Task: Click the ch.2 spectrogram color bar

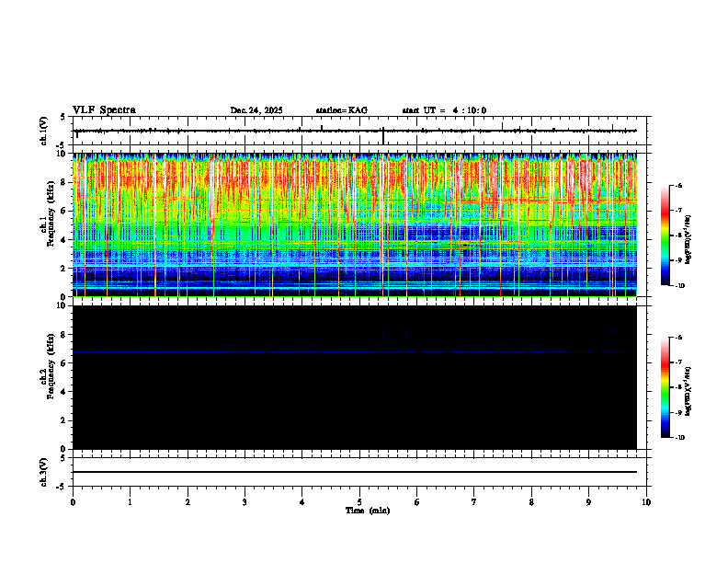Action: 665,387
